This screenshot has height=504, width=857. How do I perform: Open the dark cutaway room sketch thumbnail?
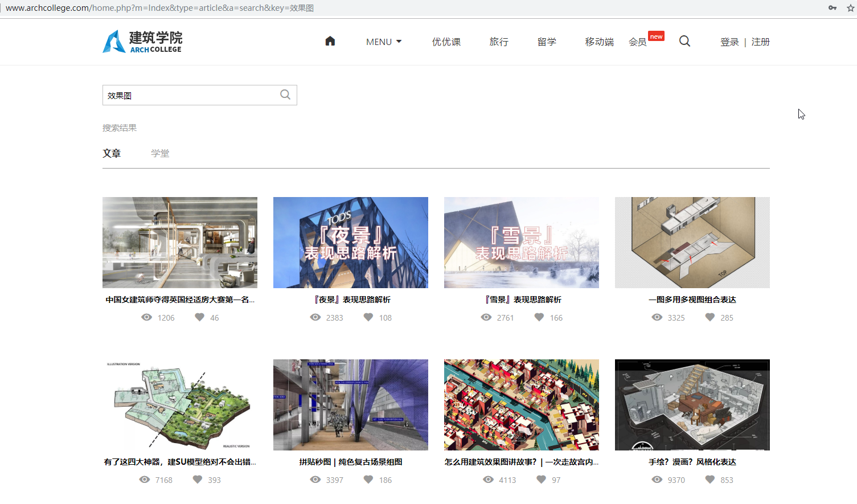[x=692, y=405]
